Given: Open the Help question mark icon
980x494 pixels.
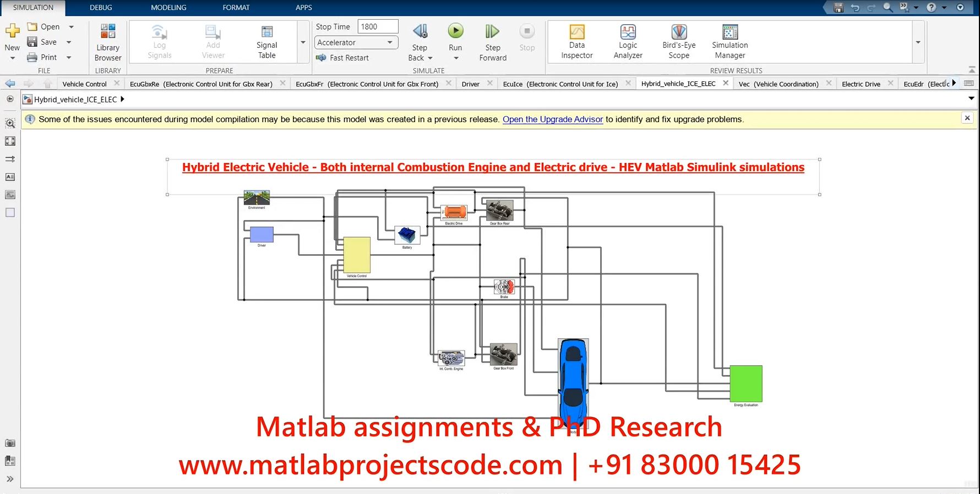Looking at the screenshot, I should [931, 8].
